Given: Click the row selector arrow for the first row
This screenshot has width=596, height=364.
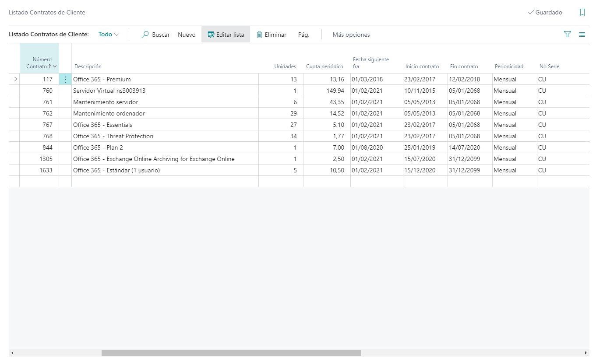Looking at the screenshot, I should point(14,79).
